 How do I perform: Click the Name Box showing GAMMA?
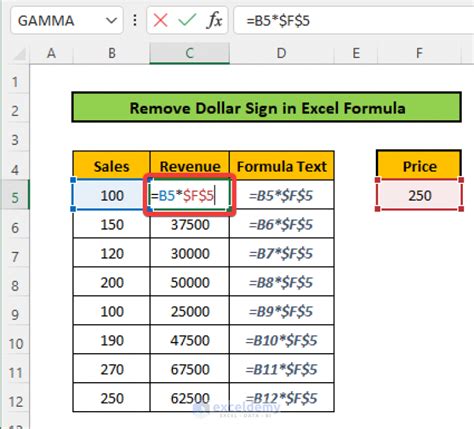[x=67, y=21]
